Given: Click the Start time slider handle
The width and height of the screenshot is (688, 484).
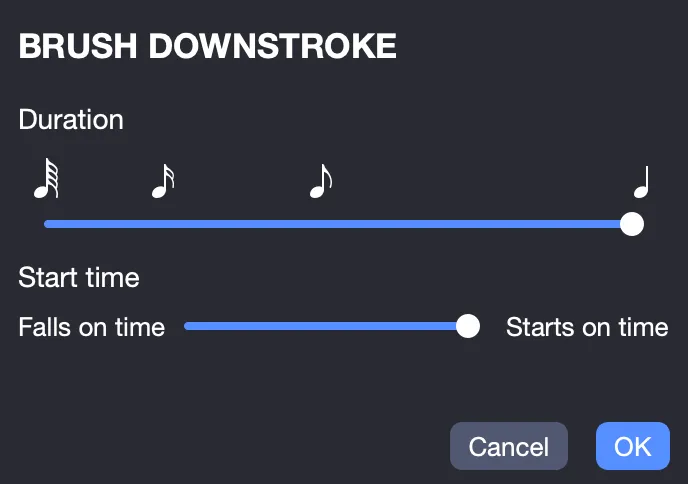Looking at the screenshot, I should pyautogui.click(x=468, y=326).
